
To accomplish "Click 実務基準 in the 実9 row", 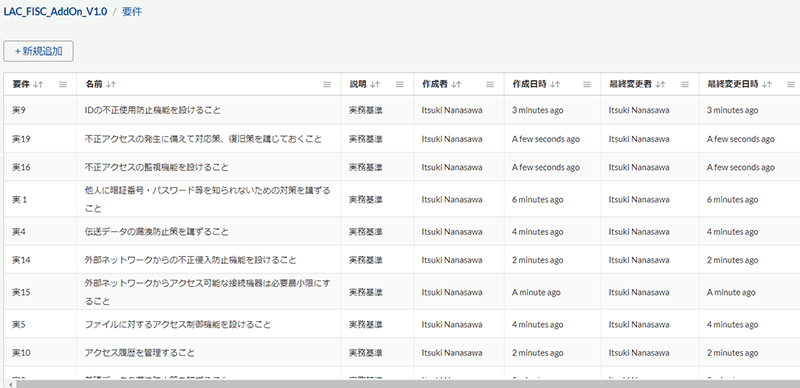I will pos(365,110).
